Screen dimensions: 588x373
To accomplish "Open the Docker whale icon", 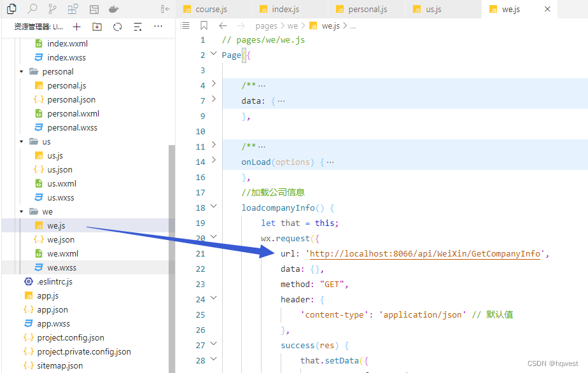I will pos(114,9).
